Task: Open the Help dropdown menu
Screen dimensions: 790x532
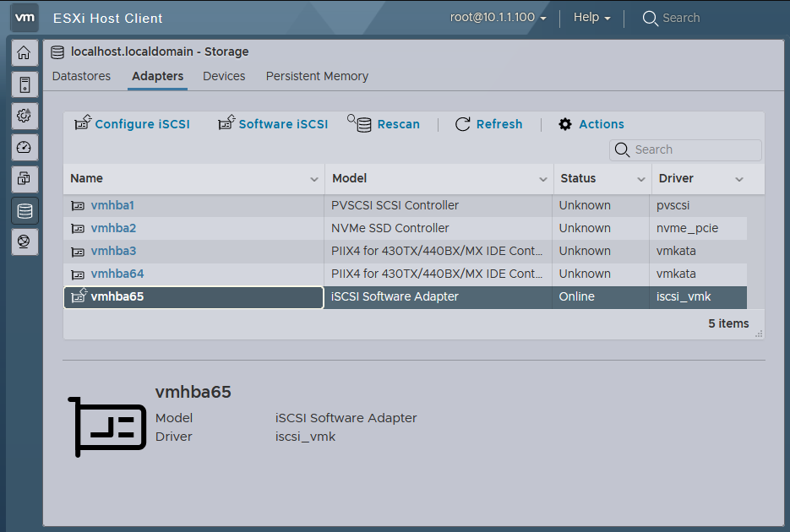Action: tap(592, 18)
